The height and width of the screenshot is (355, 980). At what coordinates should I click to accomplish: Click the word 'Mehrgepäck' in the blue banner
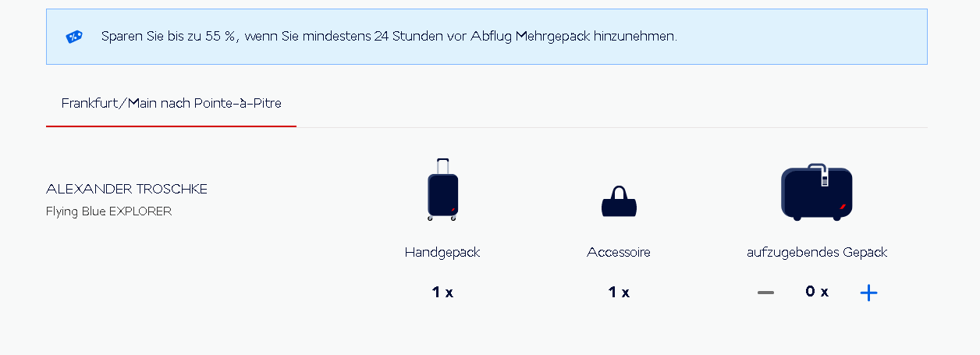(x=552, y=37)
